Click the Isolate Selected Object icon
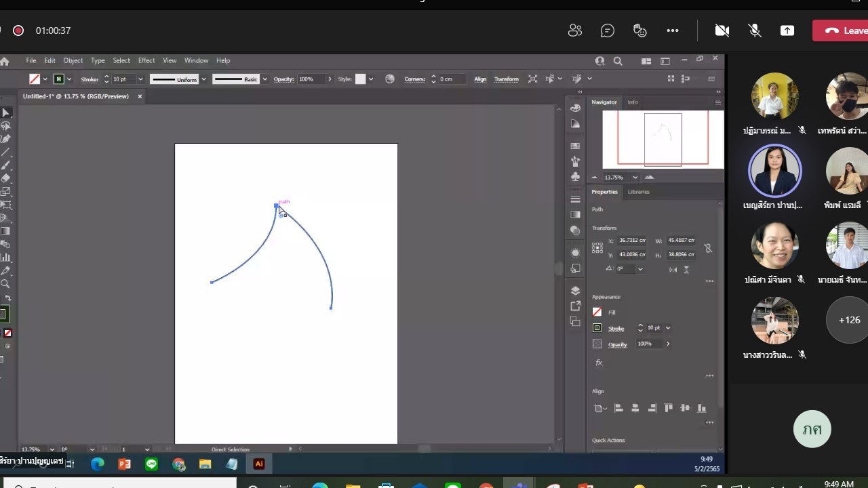The height and width of the screenshot is (488, 868). tap(532, 79)
